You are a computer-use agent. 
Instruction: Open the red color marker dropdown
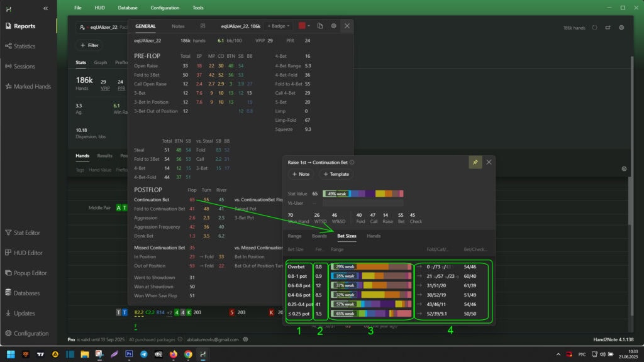pos(304,26)
